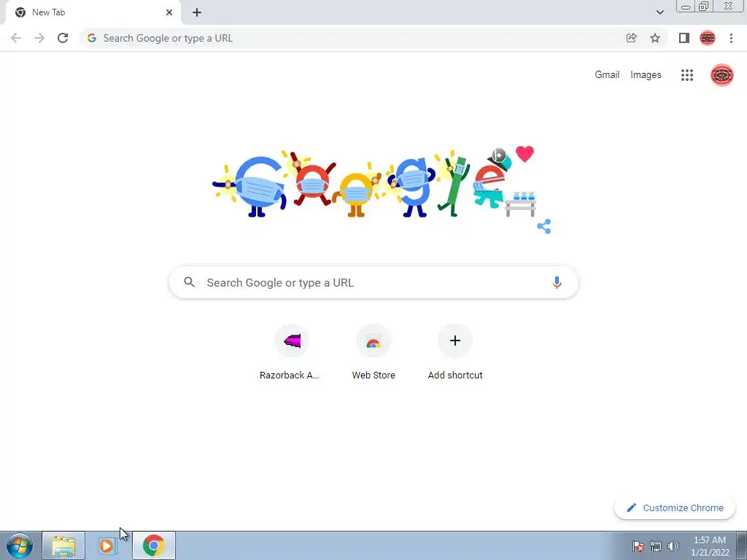The image size is (747, 560).
Task: Open the taskbar clock and date
Action: 709,545
